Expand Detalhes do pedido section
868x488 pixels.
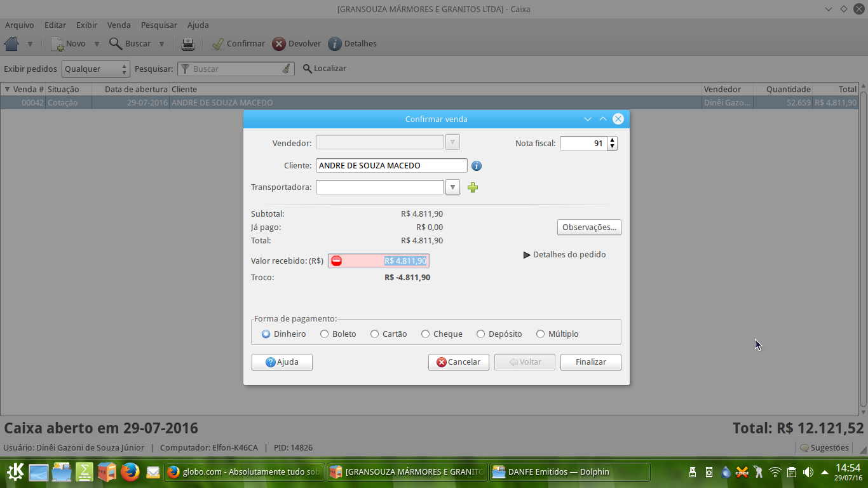coord(564,255)
